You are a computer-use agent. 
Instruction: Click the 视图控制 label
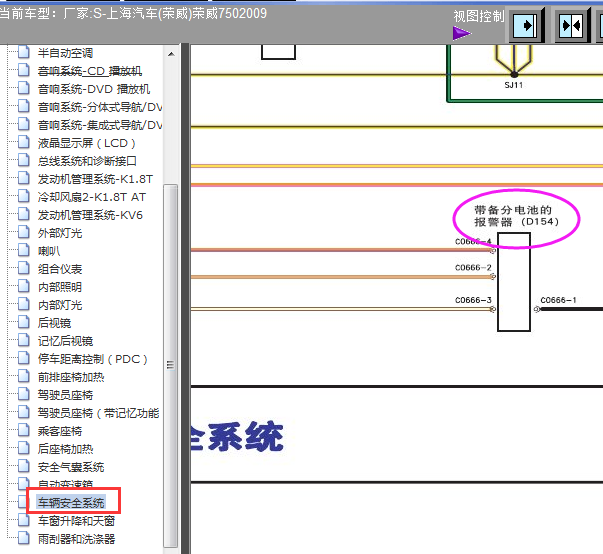pos(478,16)
